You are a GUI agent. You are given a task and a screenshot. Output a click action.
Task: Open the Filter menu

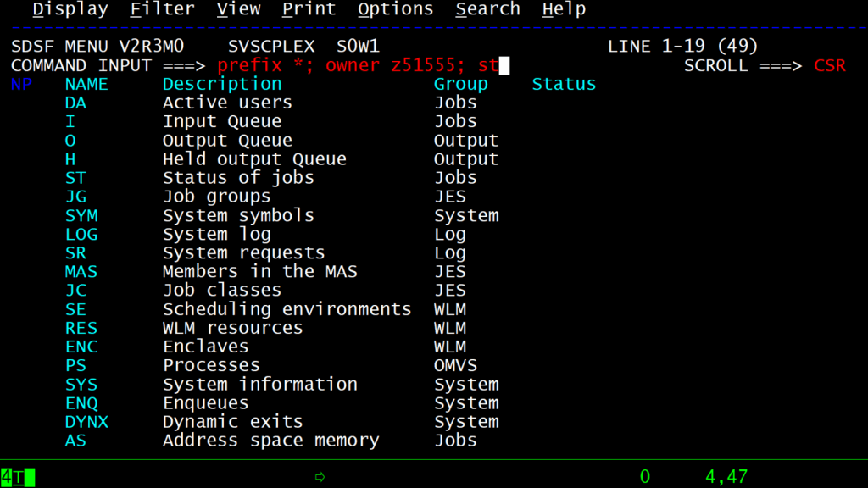click(162, 8)
